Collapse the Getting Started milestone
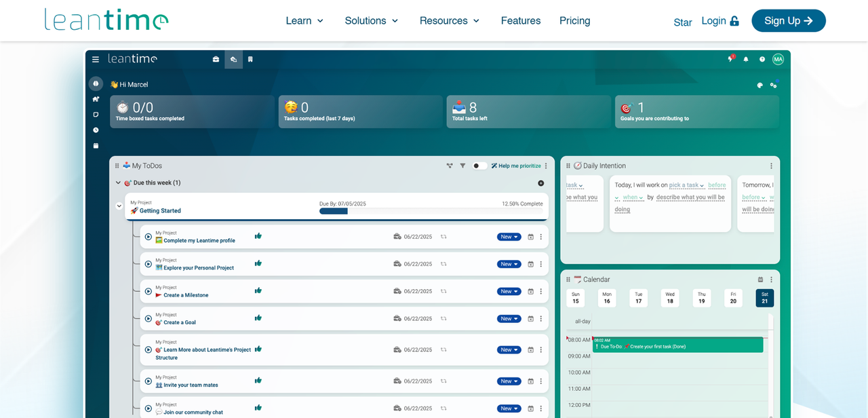 [119, 206]
